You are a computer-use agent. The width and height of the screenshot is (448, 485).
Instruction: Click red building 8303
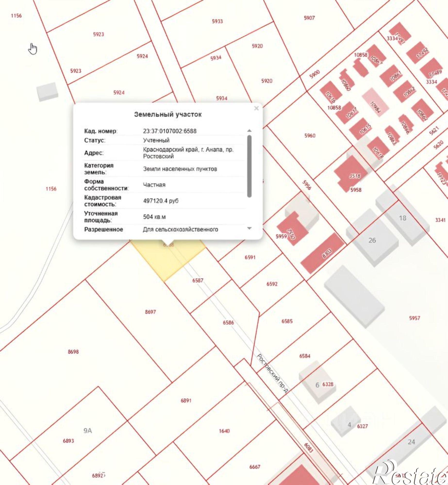point(323,253)
